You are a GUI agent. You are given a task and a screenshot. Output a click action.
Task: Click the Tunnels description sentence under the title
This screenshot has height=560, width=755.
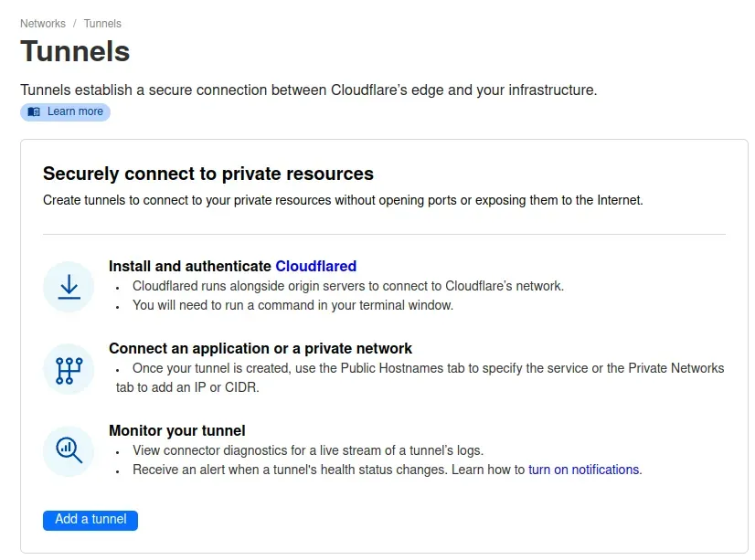tap(308, 90)
